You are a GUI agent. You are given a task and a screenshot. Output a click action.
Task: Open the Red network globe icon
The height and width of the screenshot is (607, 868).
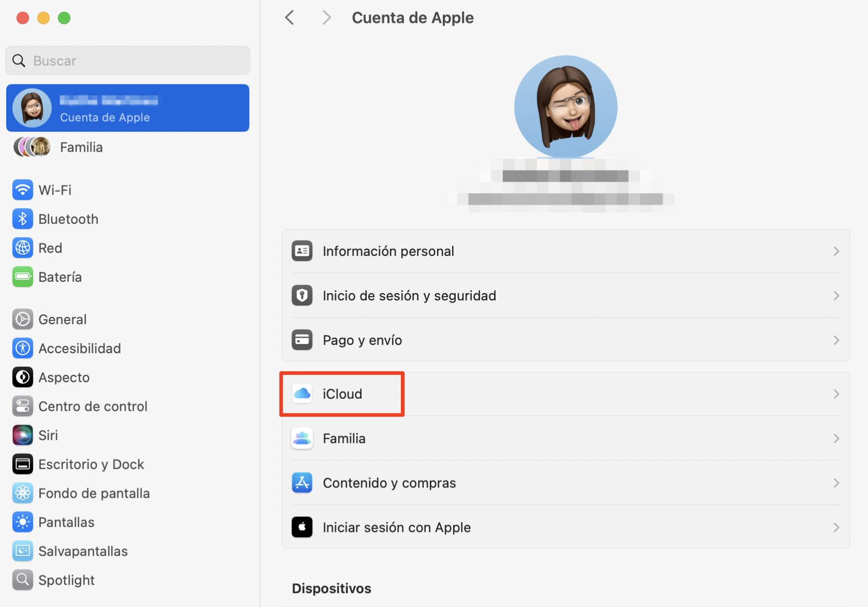tap(23, 248)
